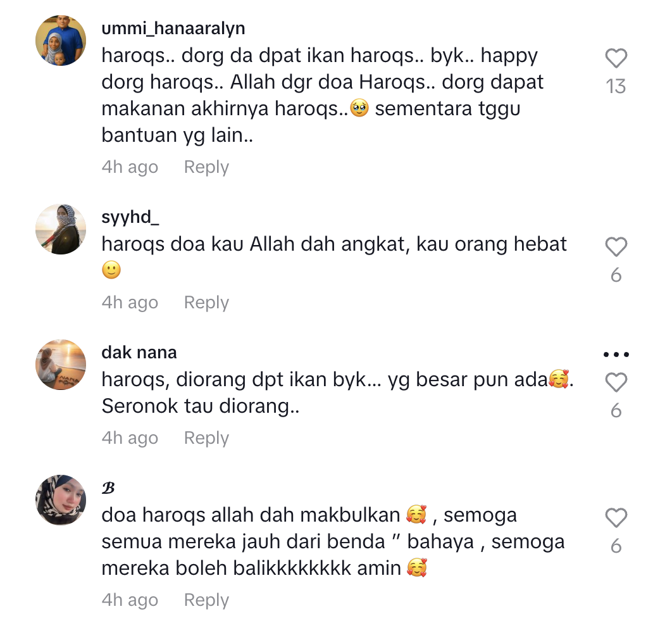Reply to syyhd_'s comment
The image size is (672, 628).
click(206, 302)
